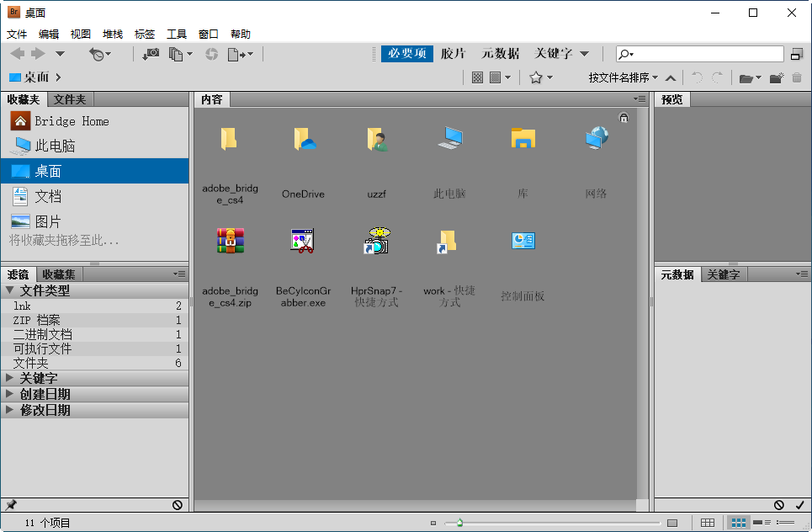The height and width of the screenshot is (532, 812).
Task: Toggle the lock thumbnail grid button
Action: tap(624, 118)
